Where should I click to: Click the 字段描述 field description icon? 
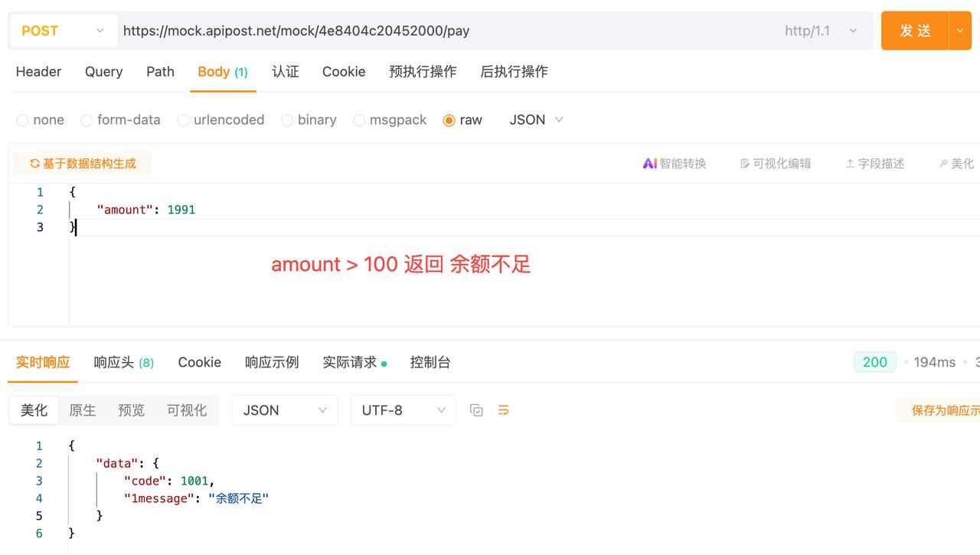pyautogui.click(x=874, y=163)
